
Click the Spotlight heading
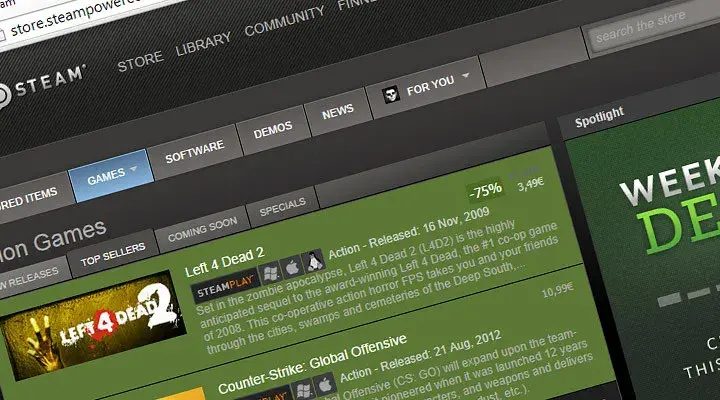click(x=599, y=117)
